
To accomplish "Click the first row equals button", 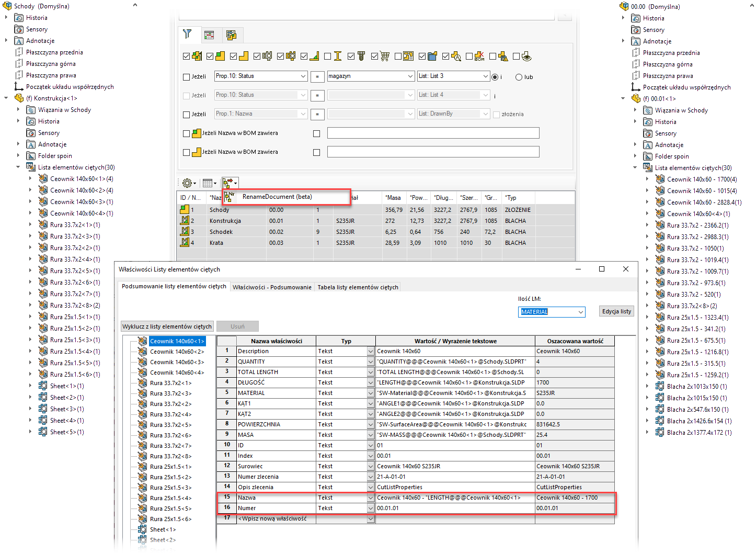I will pyautogui.click(x=317, y=77).
